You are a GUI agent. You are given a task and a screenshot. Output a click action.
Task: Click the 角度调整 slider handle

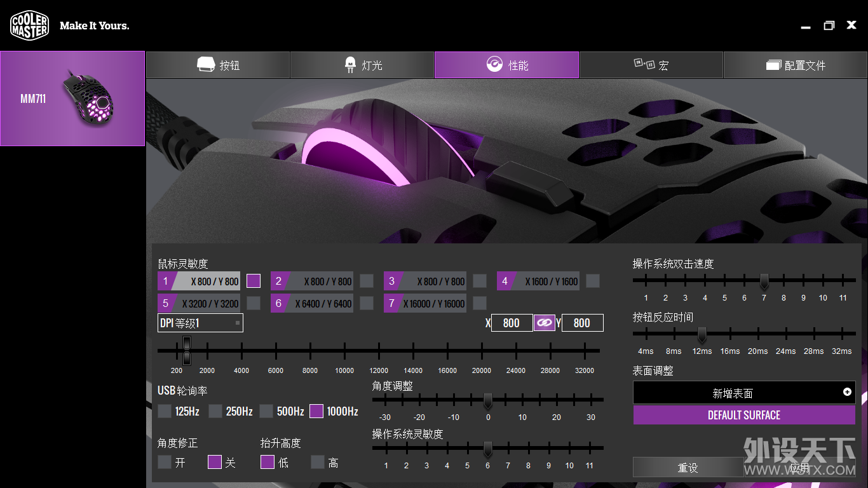tap(488, 401)
